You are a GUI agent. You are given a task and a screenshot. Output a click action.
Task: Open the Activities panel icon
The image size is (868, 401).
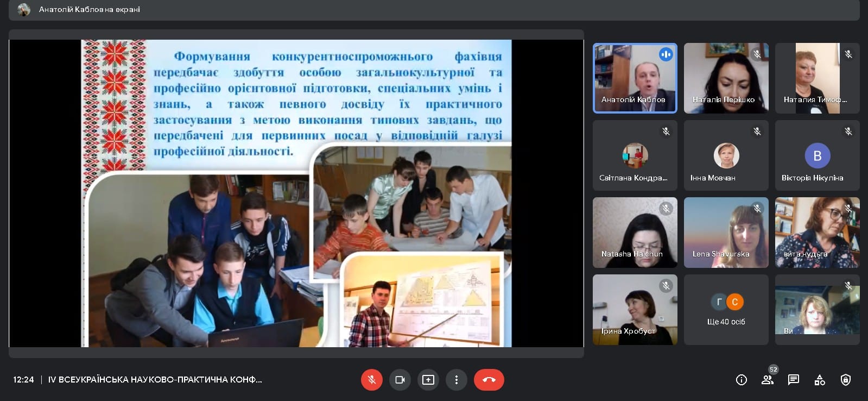click(820, 380)
